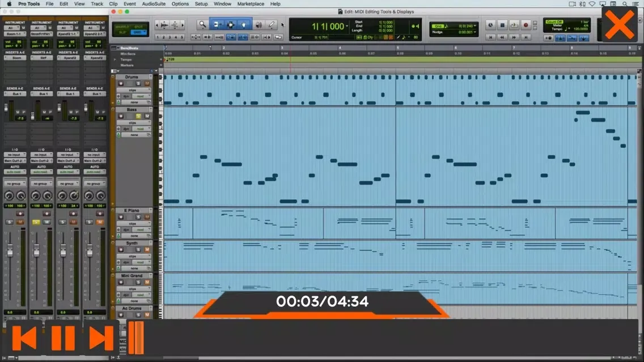The image size is (644, 362).
Task: Expand Tempo ruler disclosure triangle
Action: coord(115,59)
